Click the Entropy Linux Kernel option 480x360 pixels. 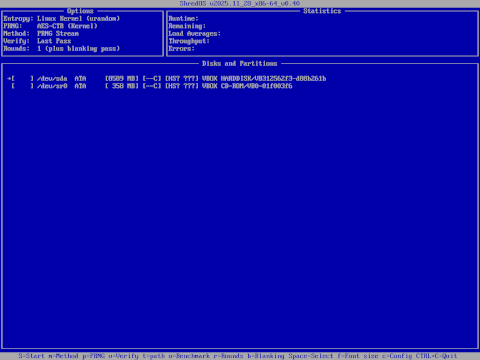click(x=62, y=19)
